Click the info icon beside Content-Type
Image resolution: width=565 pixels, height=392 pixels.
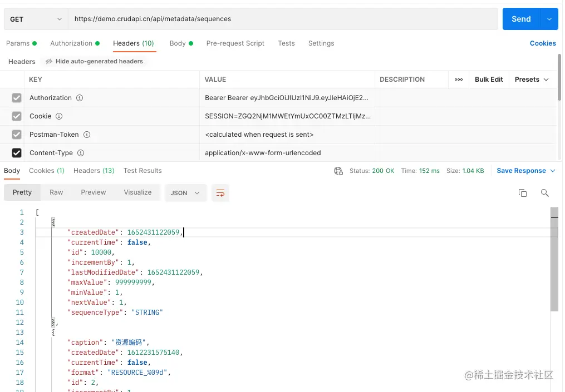click(x=81, y=153)
